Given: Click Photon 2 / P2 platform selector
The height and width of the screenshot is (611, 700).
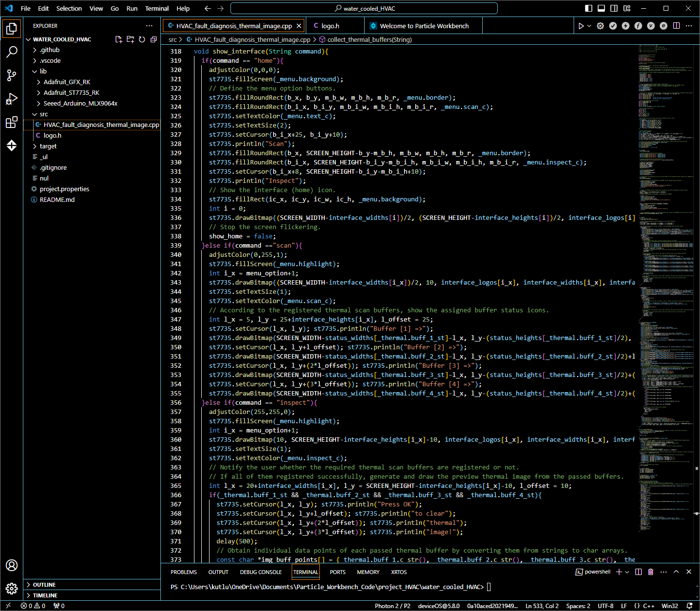Looking at the screenshot, I should click(x=392, y=606).
